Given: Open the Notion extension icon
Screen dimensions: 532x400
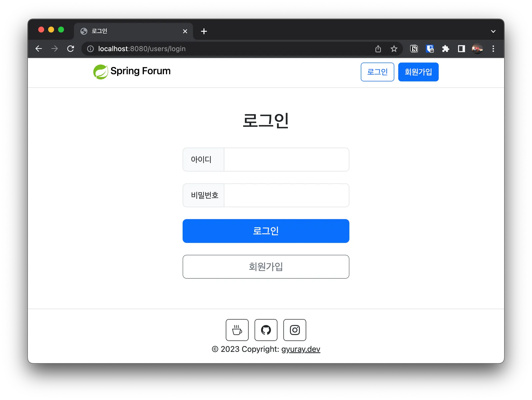Looking at the screenshot, I should coord(414,49).
